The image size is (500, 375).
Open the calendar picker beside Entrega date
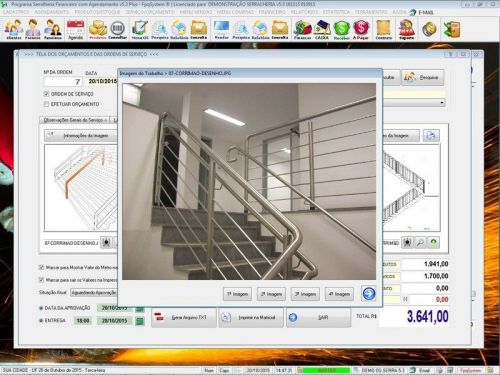[140, 321]
